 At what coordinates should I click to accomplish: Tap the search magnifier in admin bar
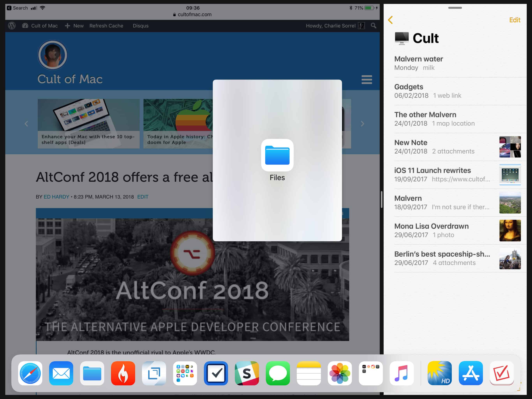click(373, 26)
